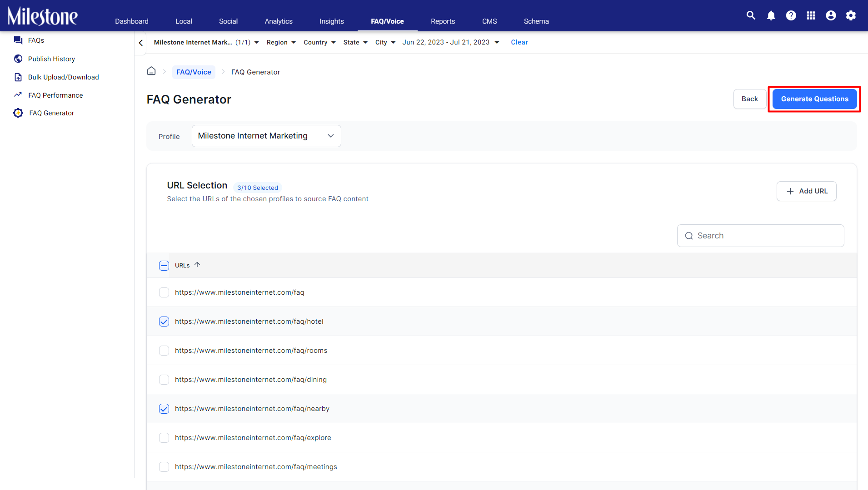Click the URLs column header label

coord(182,266)
